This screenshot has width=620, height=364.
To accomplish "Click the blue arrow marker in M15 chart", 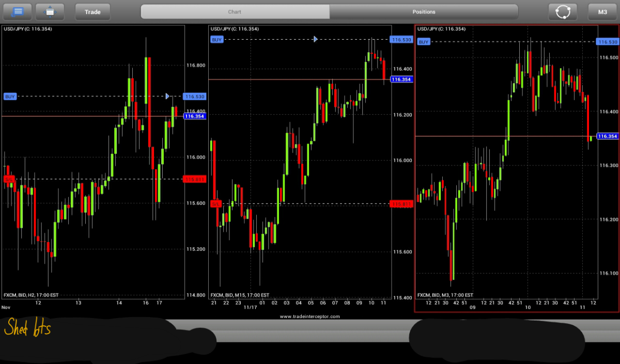I will click(x=315, y=39).
